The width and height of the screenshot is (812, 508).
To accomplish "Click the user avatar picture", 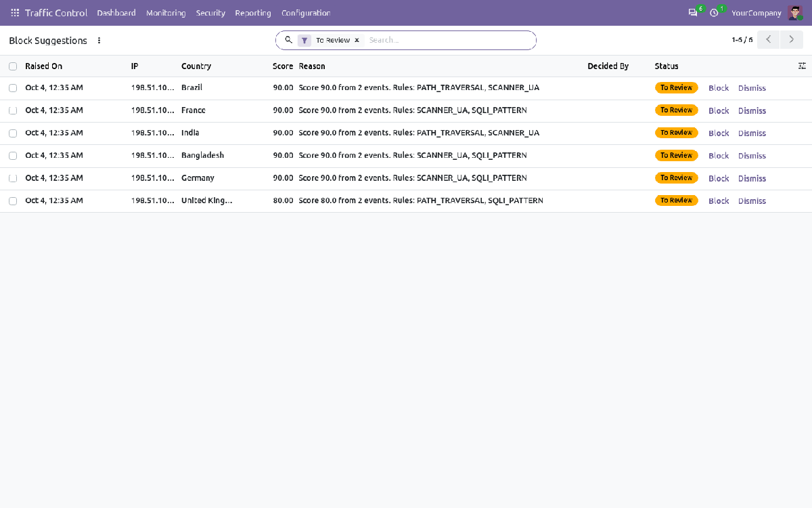I will tap(794, 13).
